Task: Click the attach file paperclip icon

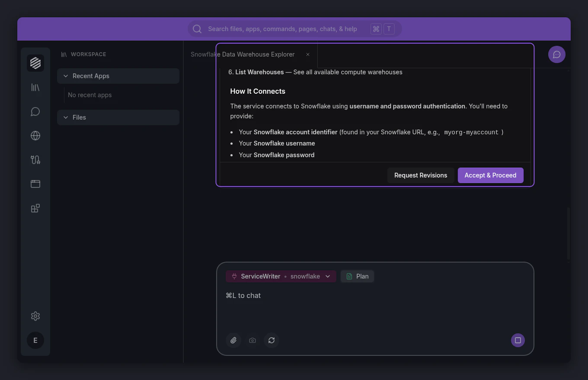Action: 233,340
